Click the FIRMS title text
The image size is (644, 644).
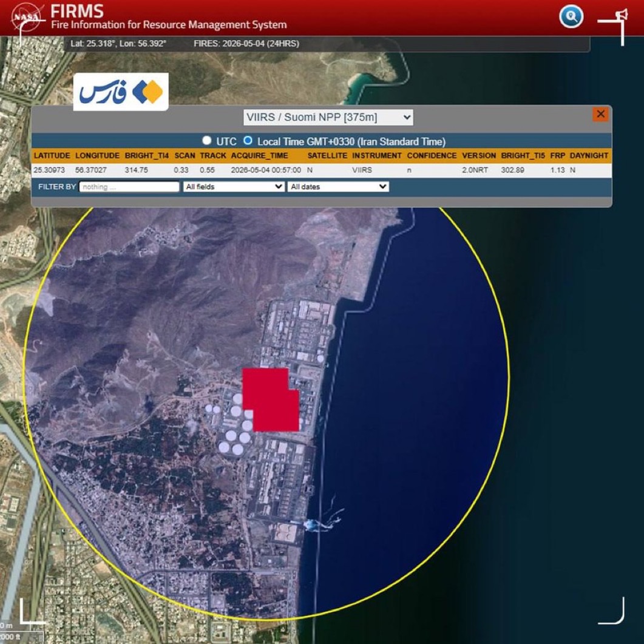coord(77,11)
